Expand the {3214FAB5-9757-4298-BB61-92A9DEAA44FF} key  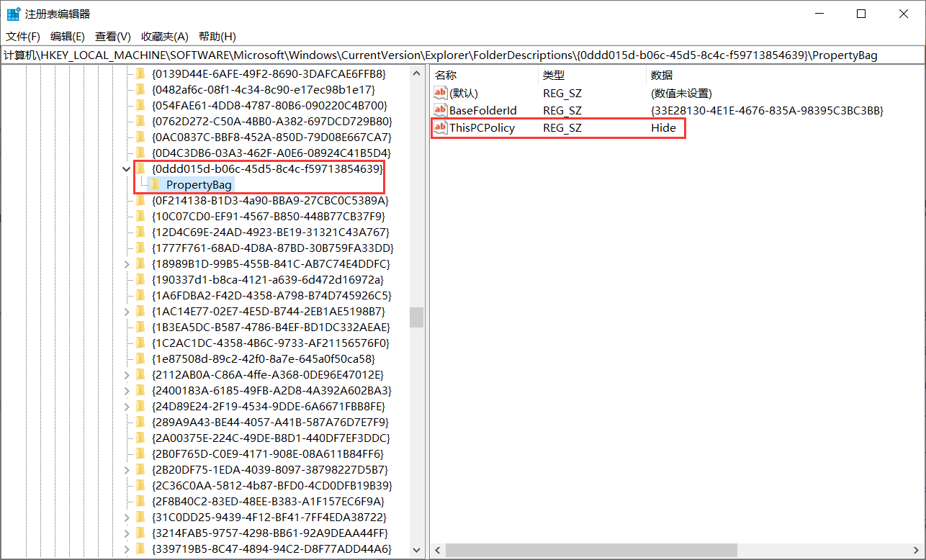pyautogui.click(x=127, y=533)
